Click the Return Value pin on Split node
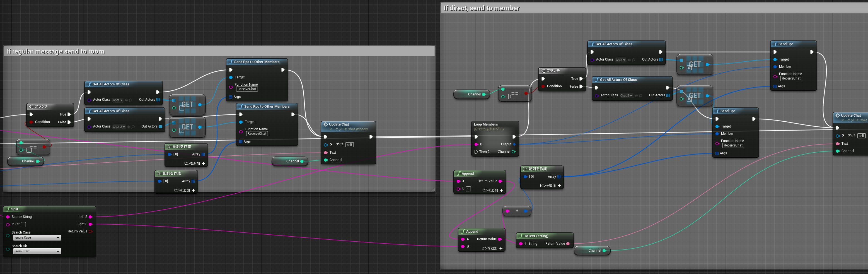 [x=90, y=231]
